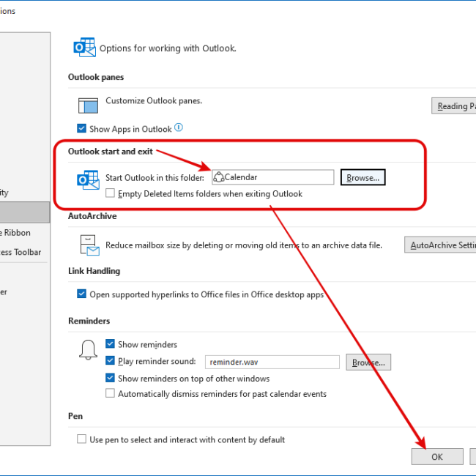
Task: Check Use pen to select by default
Action: [x=81, y=439]
